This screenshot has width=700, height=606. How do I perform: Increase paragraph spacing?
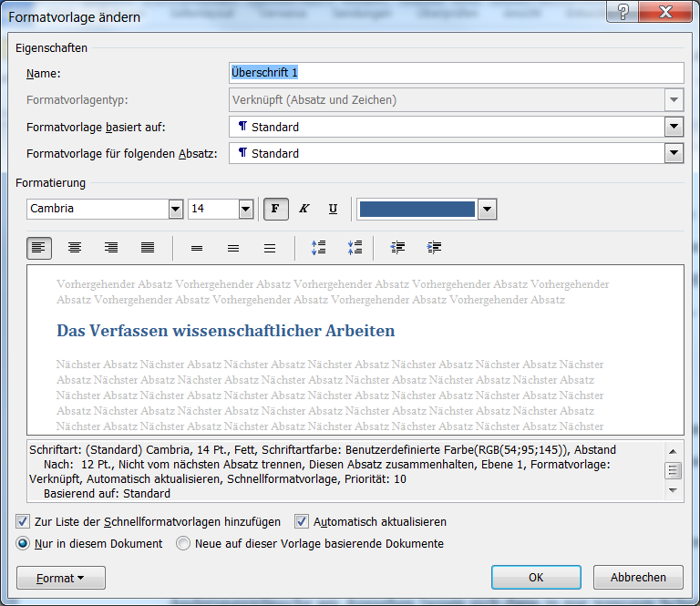319,248
